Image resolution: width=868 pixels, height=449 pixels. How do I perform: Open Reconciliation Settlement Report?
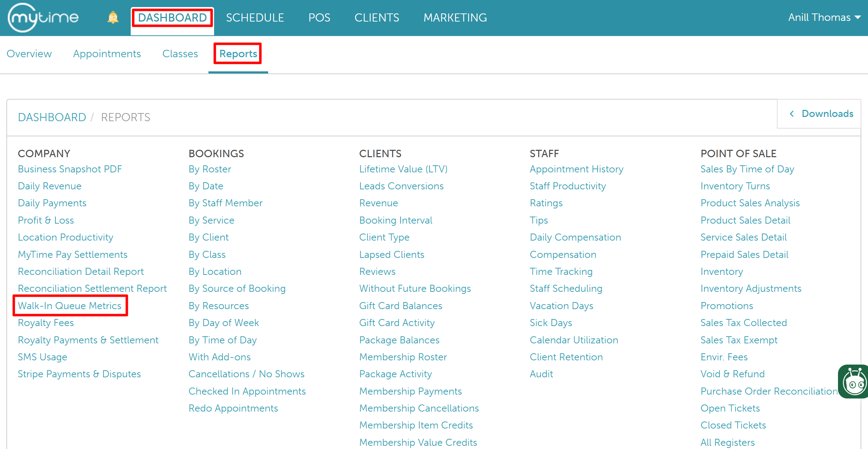[x=93, y=289]
